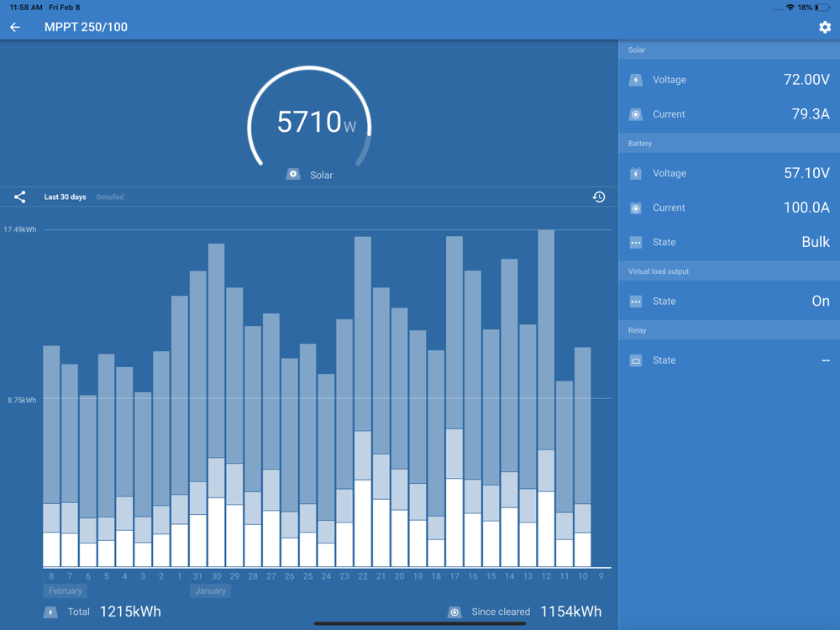The height and width of the screenshot is (630, 840).
Task: Select the bar for February 8
Action: click(x=51, y=456)
